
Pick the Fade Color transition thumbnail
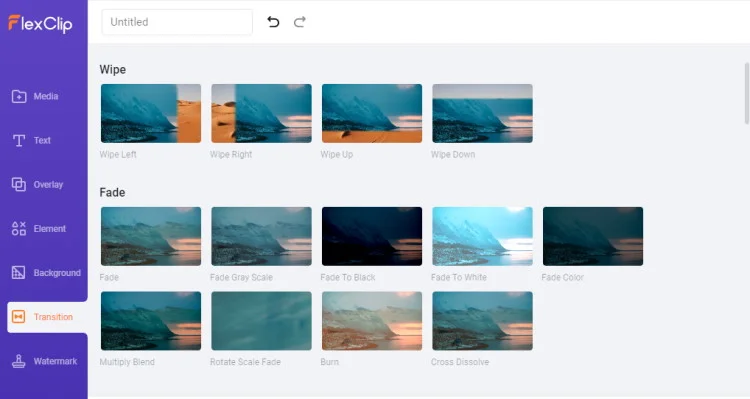(593, 236)
